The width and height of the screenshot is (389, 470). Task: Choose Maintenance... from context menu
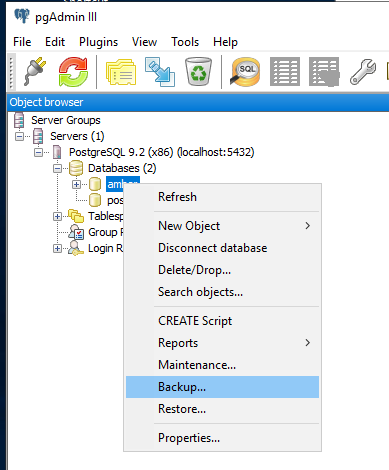(x=222, y=365)
